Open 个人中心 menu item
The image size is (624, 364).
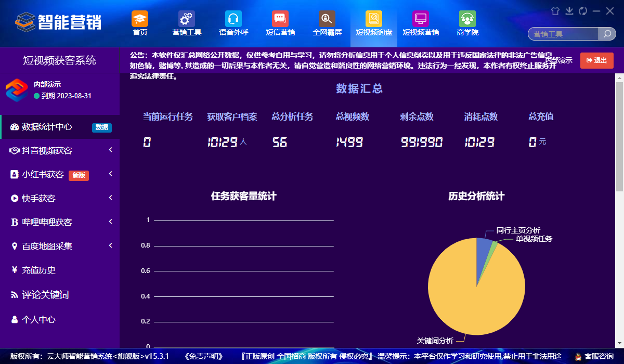[x=60, y=319]
